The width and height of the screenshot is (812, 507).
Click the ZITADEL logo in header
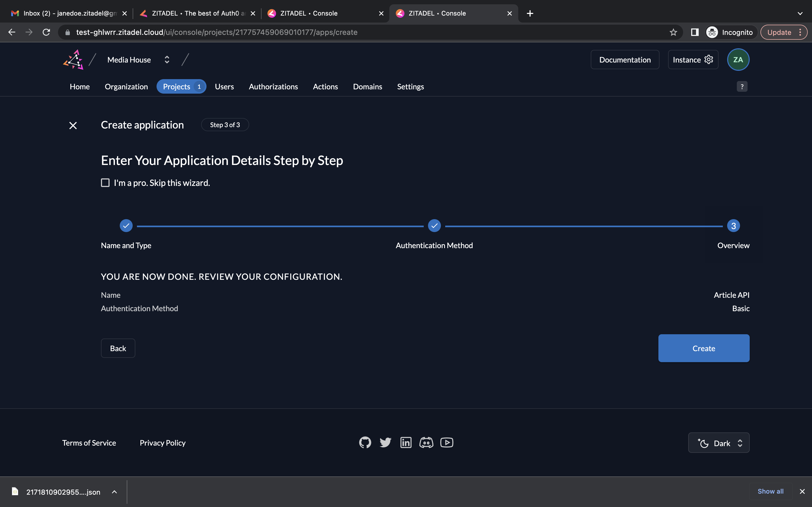point(73,60)
